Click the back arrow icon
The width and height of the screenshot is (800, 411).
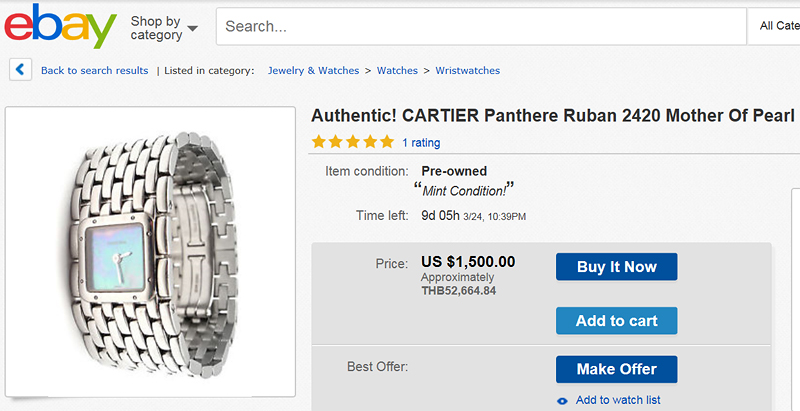coord(20,70)
